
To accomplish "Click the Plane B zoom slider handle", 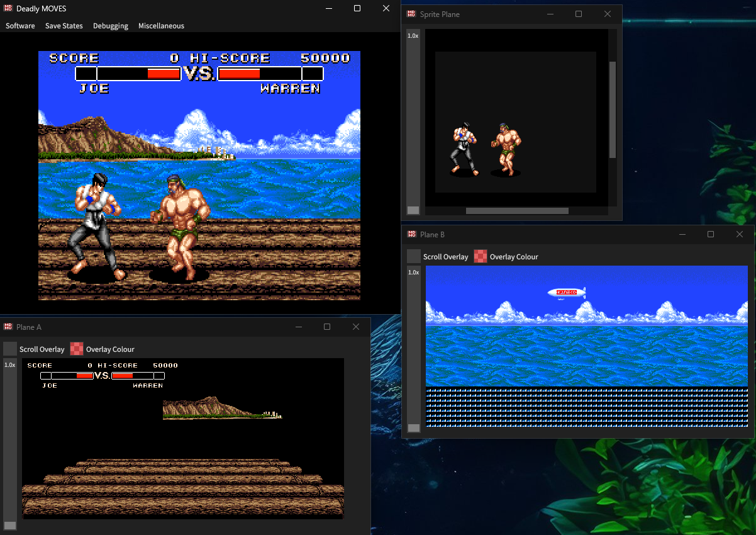I will coord(413,428).
